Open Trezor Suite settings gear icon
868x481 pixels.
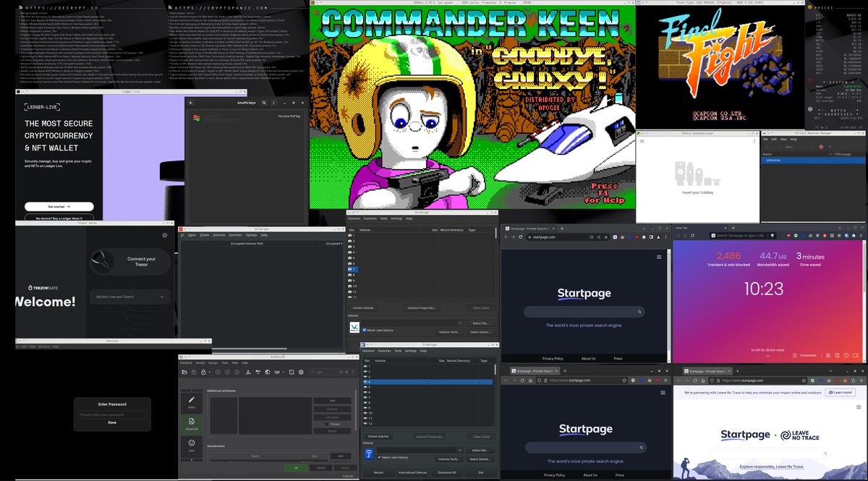(164, 235)
